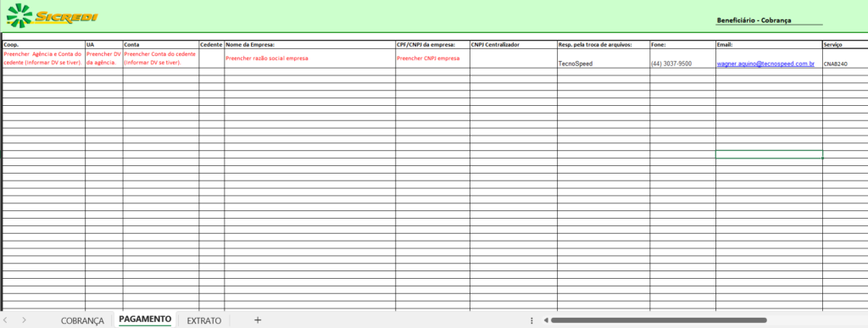The height and width of the screenshot is (328, 868).
Task: Go to next sheet using right arrow
Action: pos(24,320)
